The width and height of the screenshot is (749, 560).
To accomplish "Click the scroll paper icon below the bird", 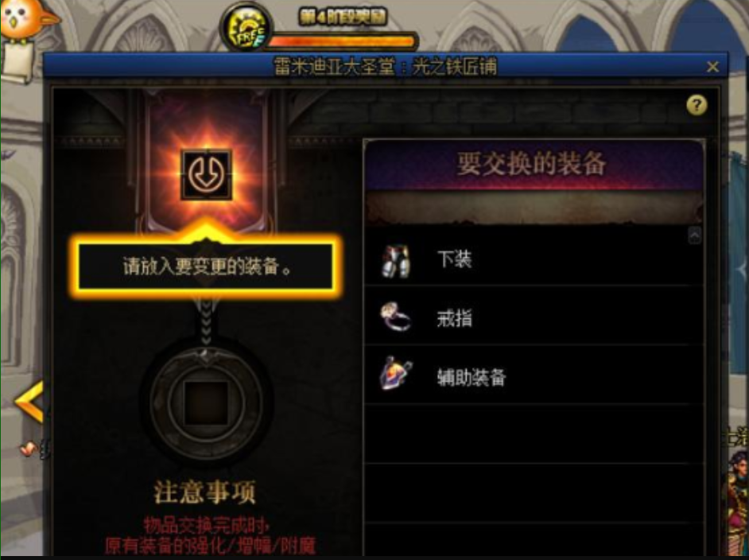I will pyautogui.click(x=17, y=63).
